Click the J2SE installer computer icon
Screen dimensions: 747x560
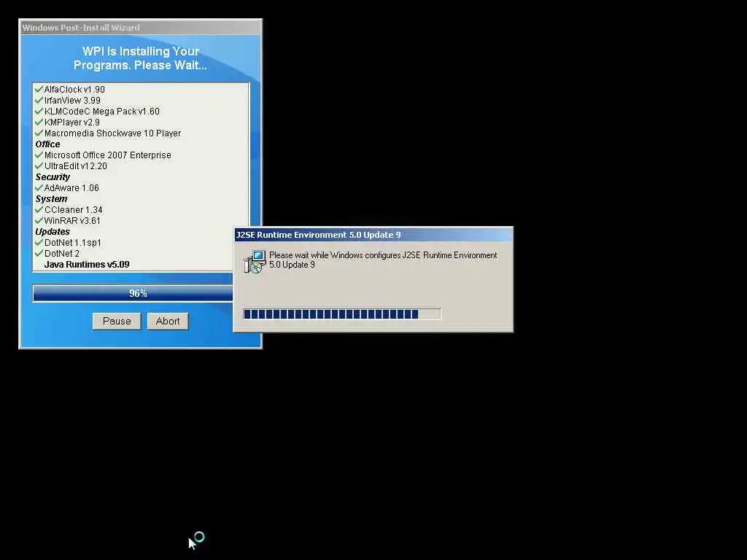pos(255,262)
